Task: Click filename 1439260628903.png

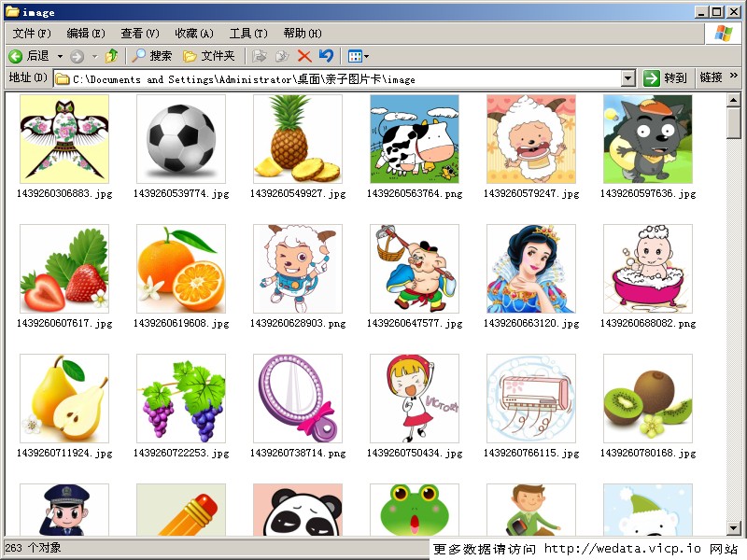Action: pyautogui.click(x=298, y=323)
